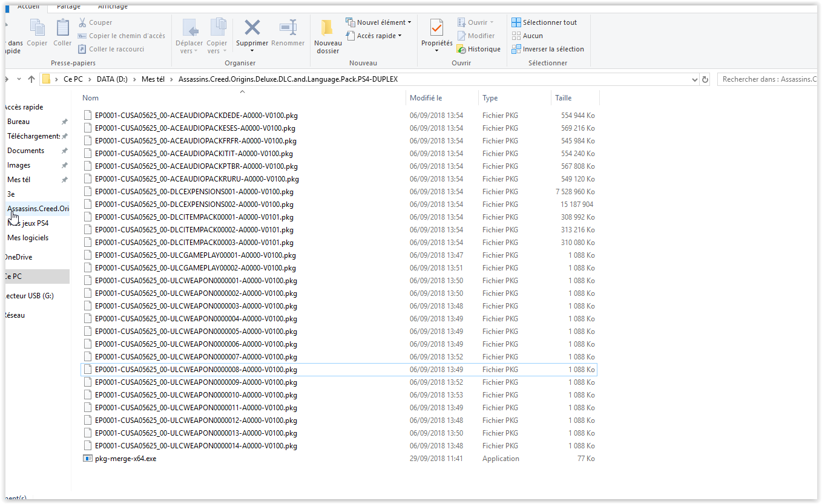The width and height of the screenshot is (822, 504).
Task: Click Aucun to clear selection
Action: click(527, 36)
